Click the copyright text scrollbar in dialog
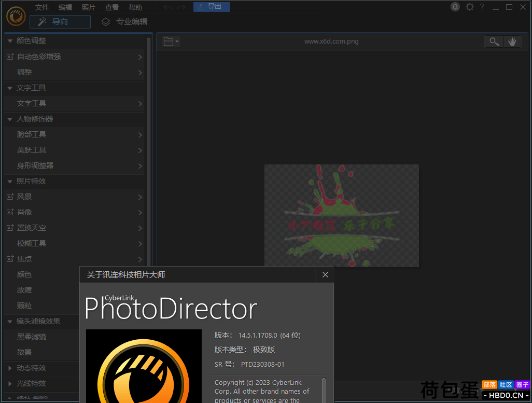Screen dimensions: 532x403 [x=324, y=390]
